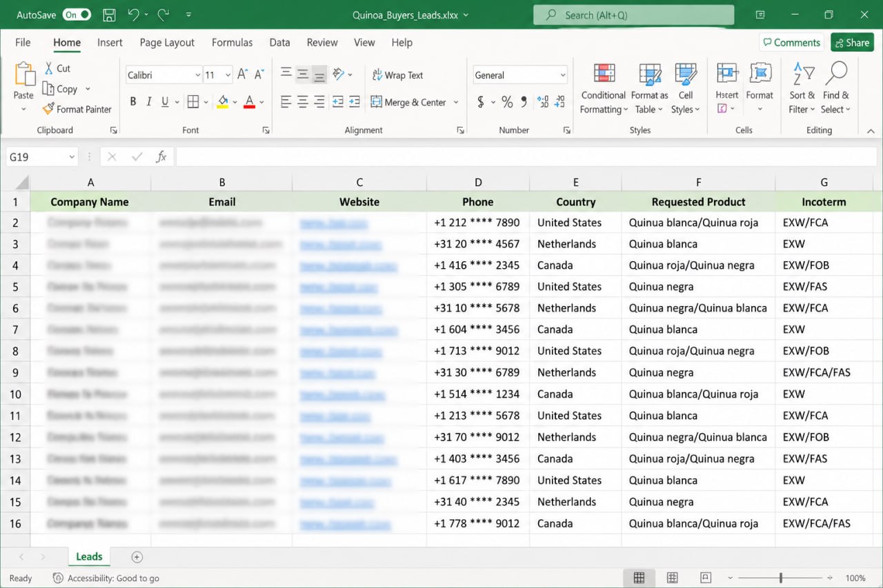Screen dimensions: 883x588
Task: Click the Redo arrow icon
Action: point(163,14)
